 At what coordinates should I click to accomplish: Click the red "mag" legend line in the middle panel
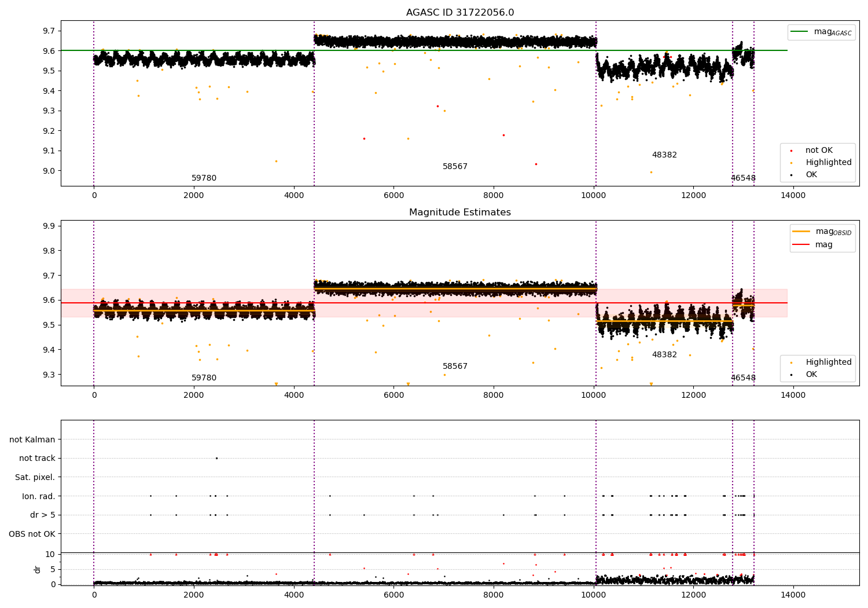click(801, 245)
